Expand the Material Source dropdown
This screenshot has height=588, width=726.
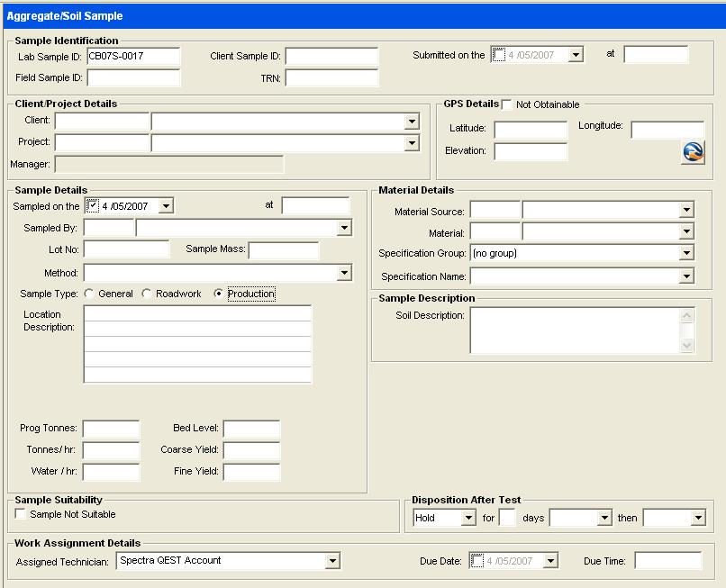coord(686,211)
